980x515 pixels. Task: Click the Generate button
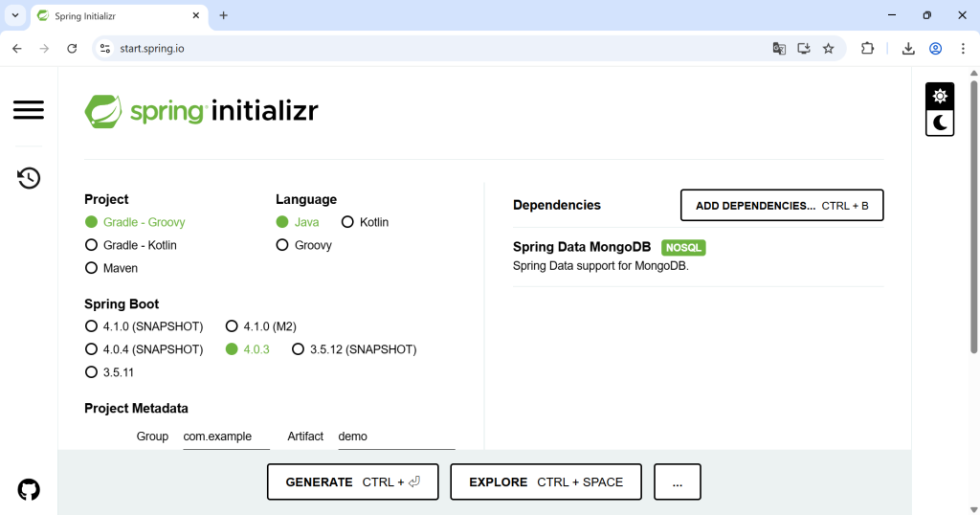pyautogui.click(x=352, y=482)
